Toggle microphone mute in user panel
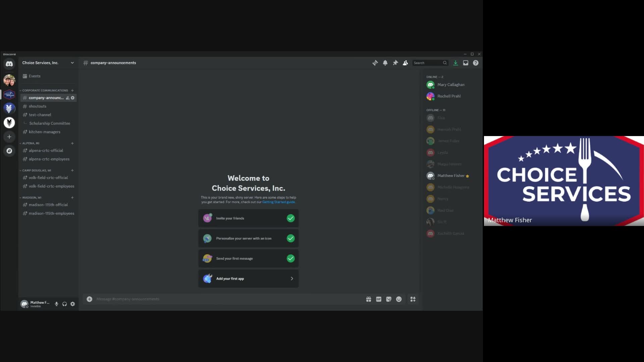644x362 pixels. (x=56, y=304)
